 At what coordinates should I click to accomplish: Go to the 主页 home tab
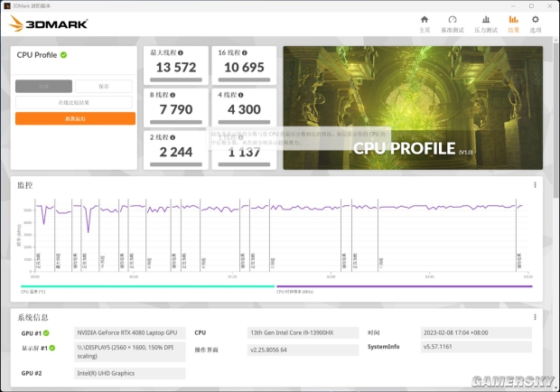click(425, 23)
